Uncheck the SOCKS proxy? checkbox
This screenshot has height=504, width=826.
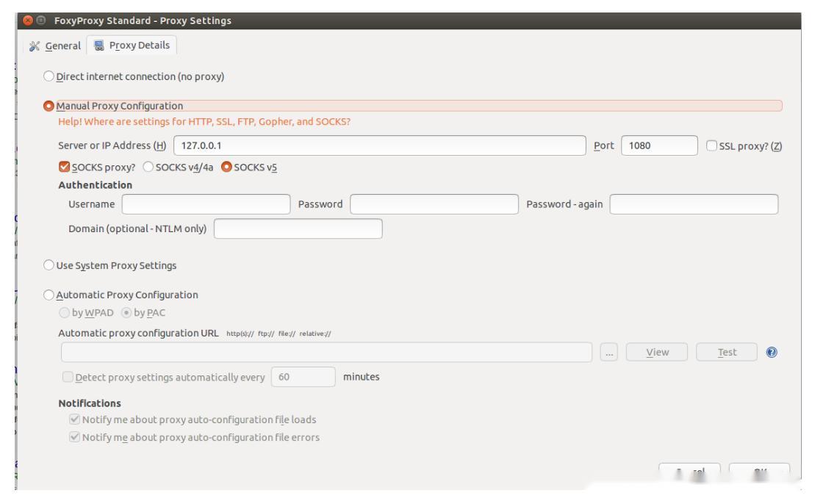pyautogui.click(x=64, y=167)
